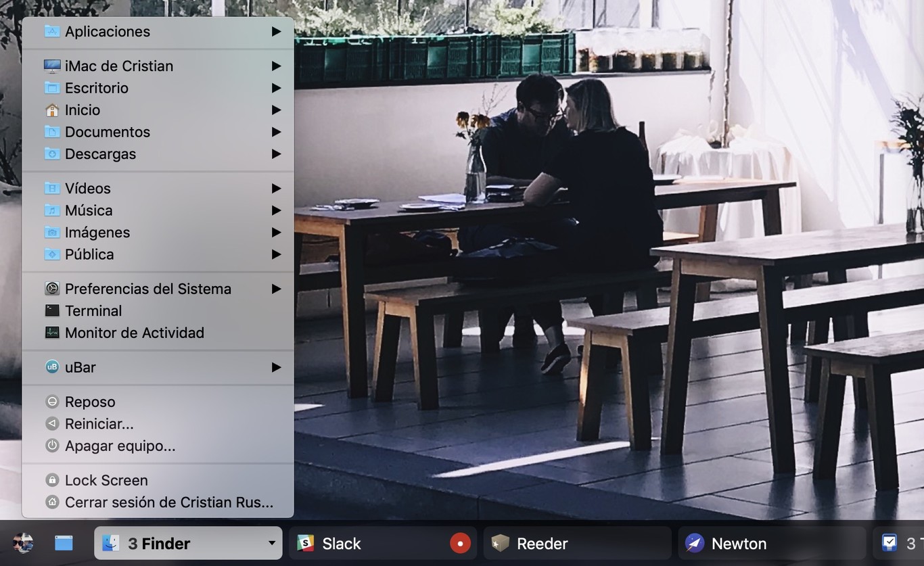Viewport: 924px width, 566px height.
Task: Select Documentos from the menu
Action: click(x=108, y=132)
